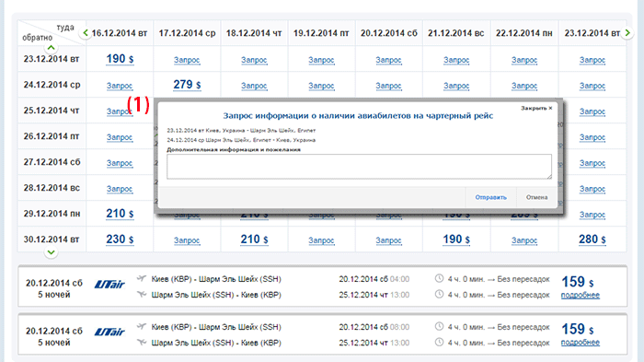Select 230 $ fare returning 30.12 from 16.12
The height and width of the screenshot is (362, 644).
click(x=120, y=239)
